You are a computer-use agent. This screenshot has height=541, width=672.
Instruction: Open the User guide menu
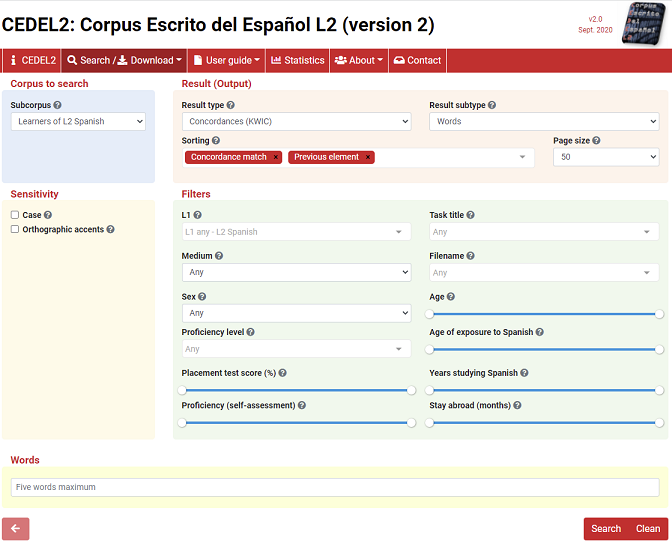226,60
